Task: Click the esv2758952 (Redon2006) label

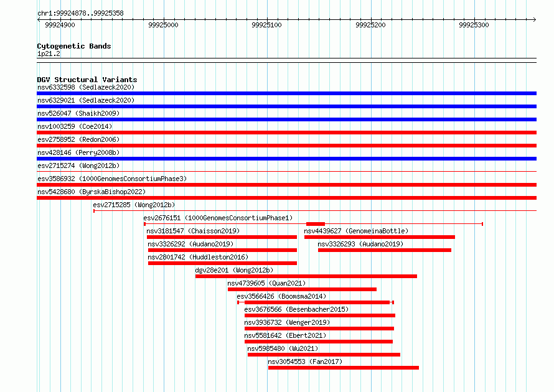Action: pos(78,139)
